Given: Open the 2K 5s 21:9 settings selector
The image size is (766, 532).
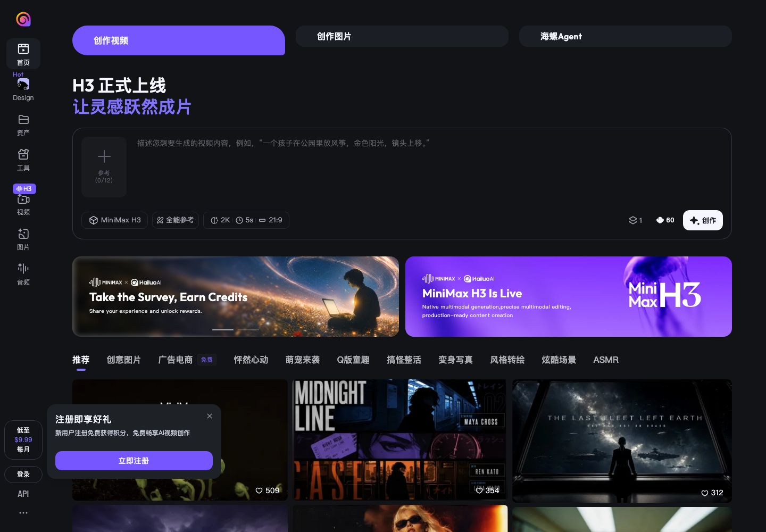Looking at the screenshot, I should coord(246,220).
